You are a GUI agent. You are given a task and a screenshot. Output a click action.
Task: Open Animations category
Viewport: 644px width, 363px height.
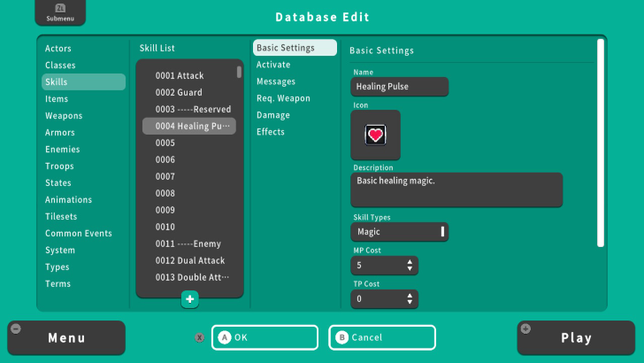click(x=83, y=200)
